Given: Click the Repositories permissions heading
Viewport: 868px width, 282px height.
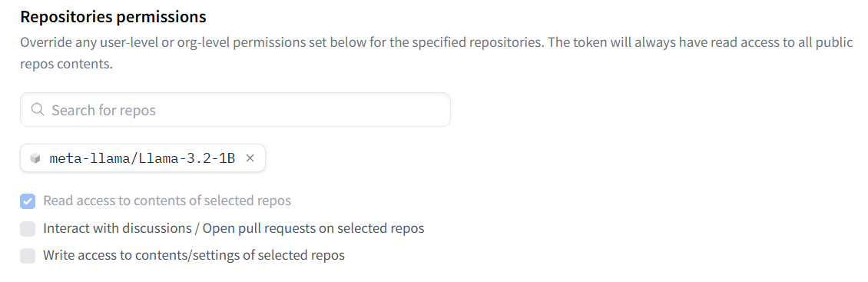Looking at the screenshot, I should (x=114, y=17).
